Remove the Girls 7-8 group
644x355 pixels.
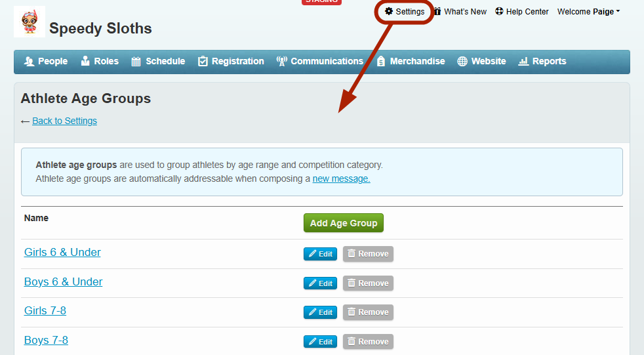[x=368, y=312]
